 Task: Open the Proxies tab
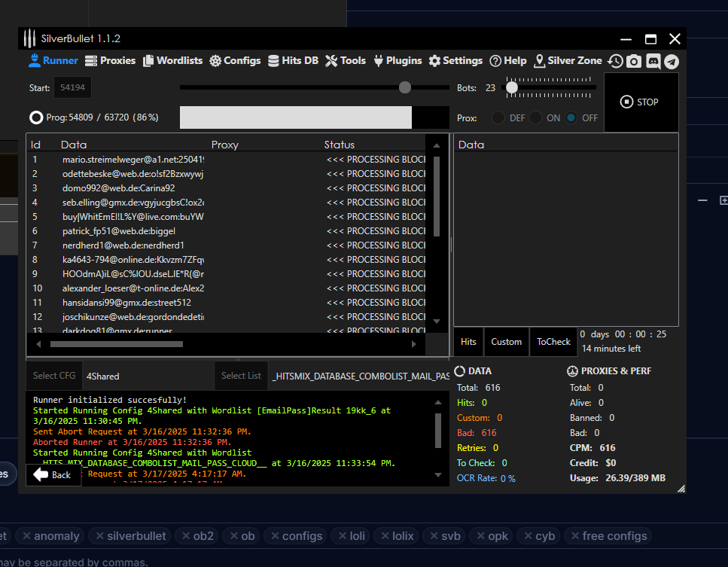point(110,61)
